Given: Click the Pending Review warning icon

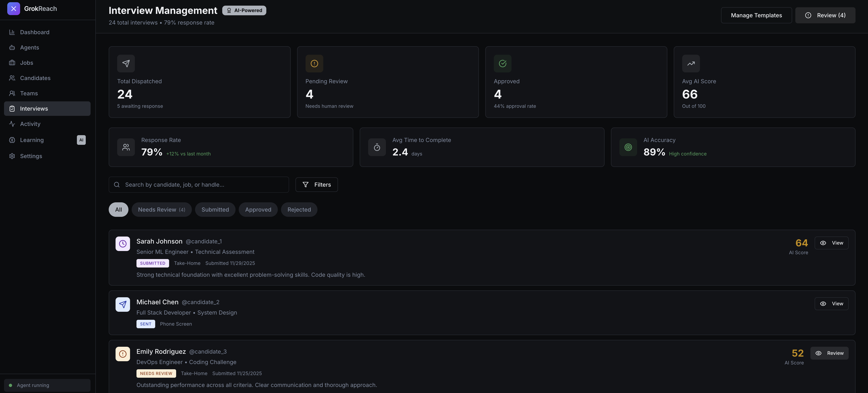Looking at the screenshot, I should pos(314,64).
